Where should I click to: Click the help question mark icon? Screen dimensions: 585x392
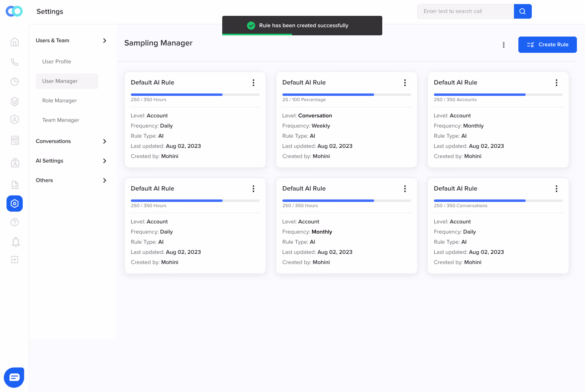click(x=15, y=222)
